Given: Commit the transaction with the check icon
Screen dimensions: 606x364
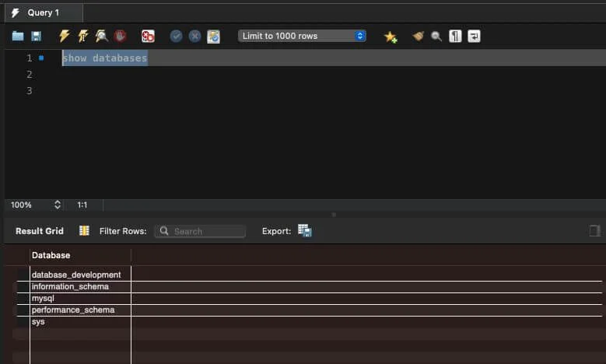Looking at the screenshot, I should [x=177, y=37].
